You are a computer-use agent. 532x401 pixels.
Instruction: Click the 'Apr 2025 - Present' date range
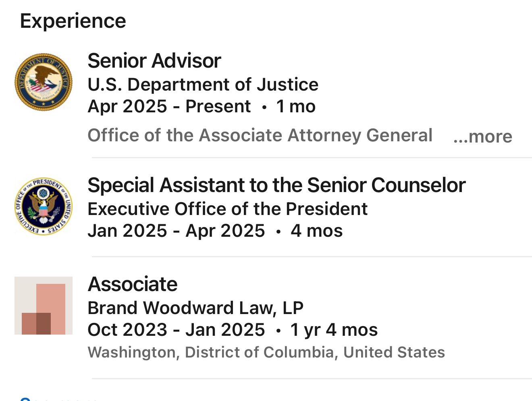(x=168, y=106)
